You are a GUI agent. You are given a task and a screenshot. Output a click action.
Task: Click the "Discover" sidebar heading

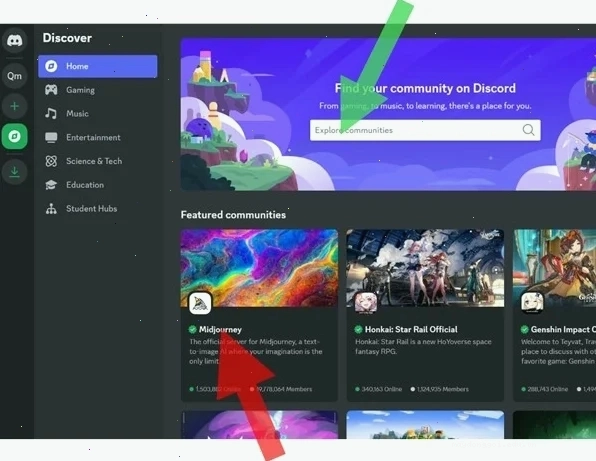coord(67,38)
